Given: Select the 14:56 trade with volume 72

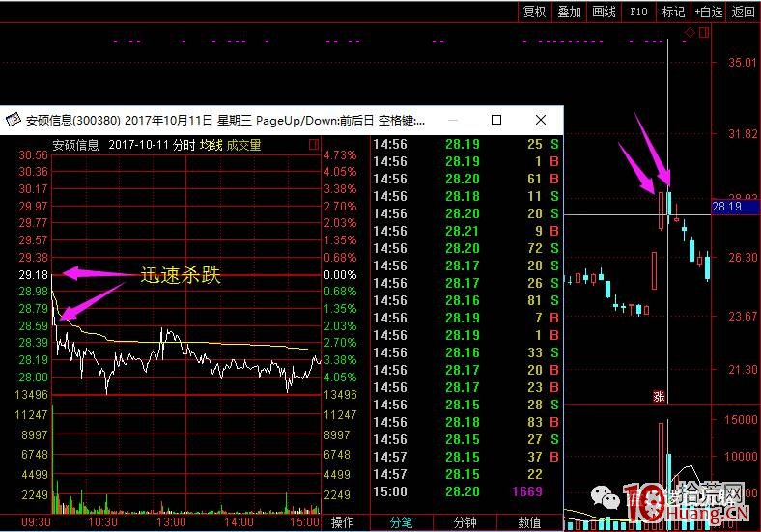Looking at the screenshot, I should [466, 248].
